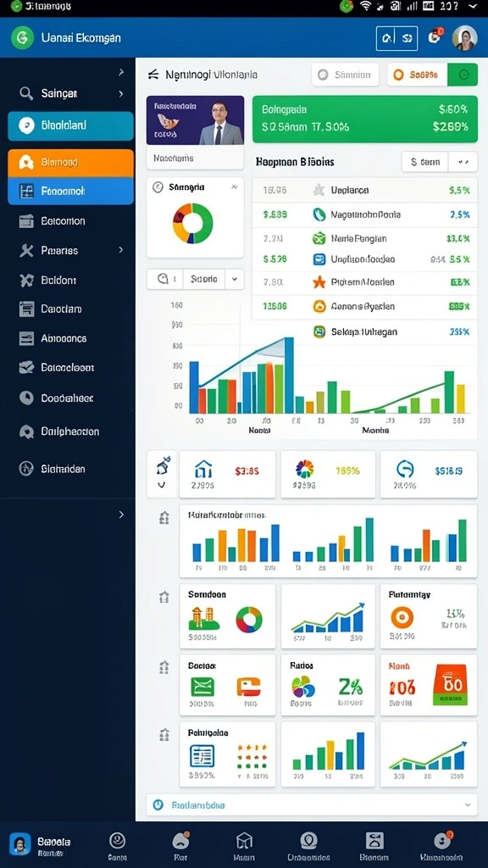Viewport: 488px width, 868px height.
Task: Click the green phone icon in list
Action: 319,214
